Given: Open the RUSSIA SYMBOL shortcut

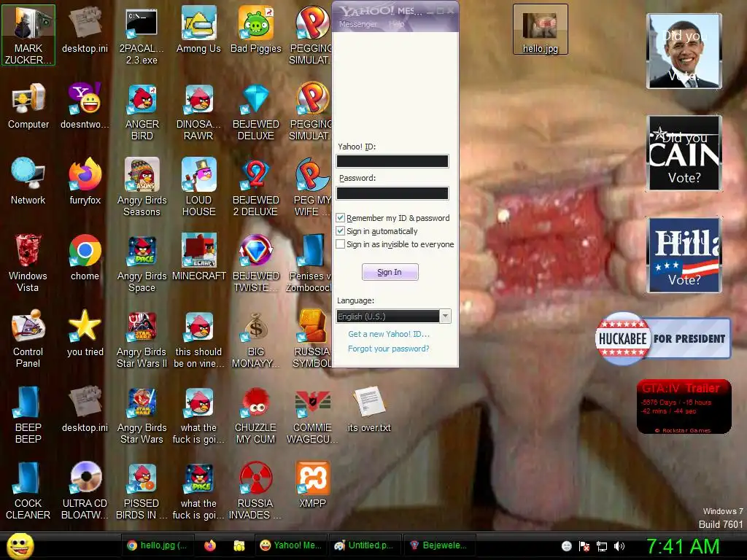Looking at the screenshot, I should click(312, 338).
